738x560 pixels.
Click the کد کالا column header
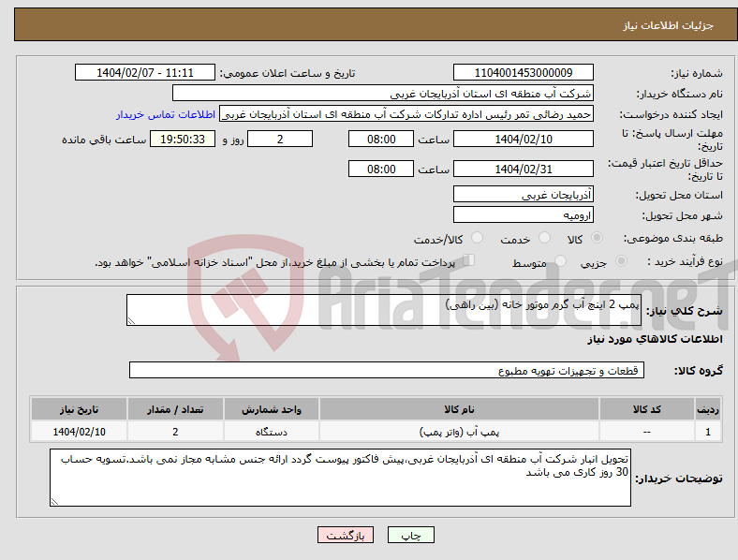click(x=647, y=409)
